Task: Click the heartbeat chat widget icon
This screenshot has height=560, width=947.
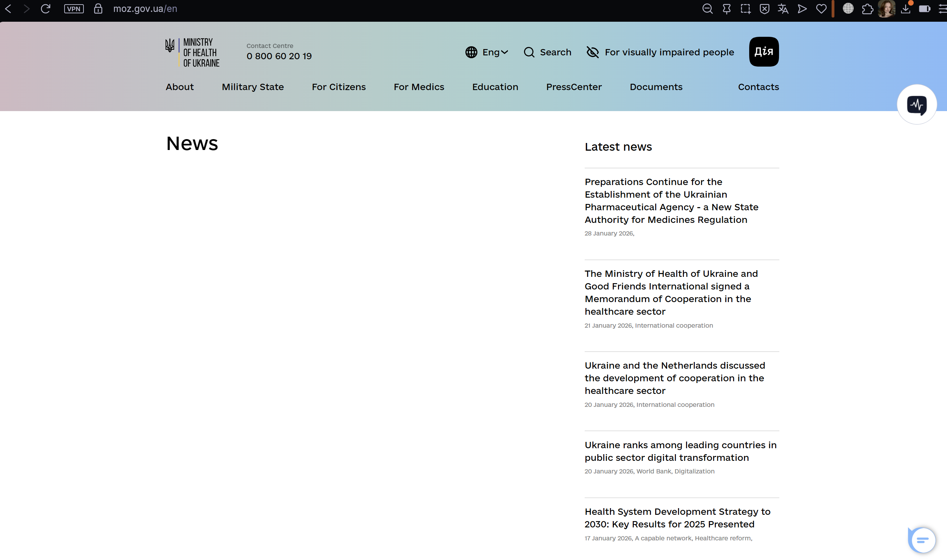Action: [x=916, y=104]
